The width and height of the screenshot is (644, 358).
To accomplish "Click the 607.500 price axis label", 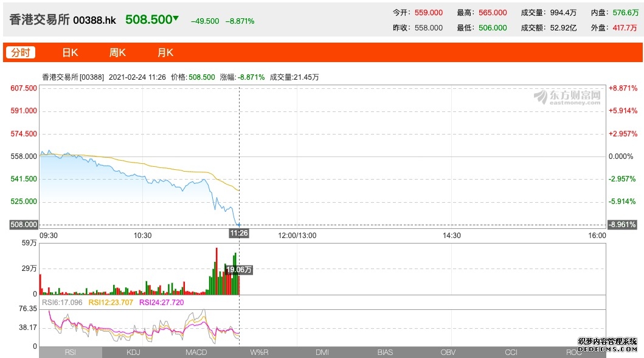I will point(24,88).
